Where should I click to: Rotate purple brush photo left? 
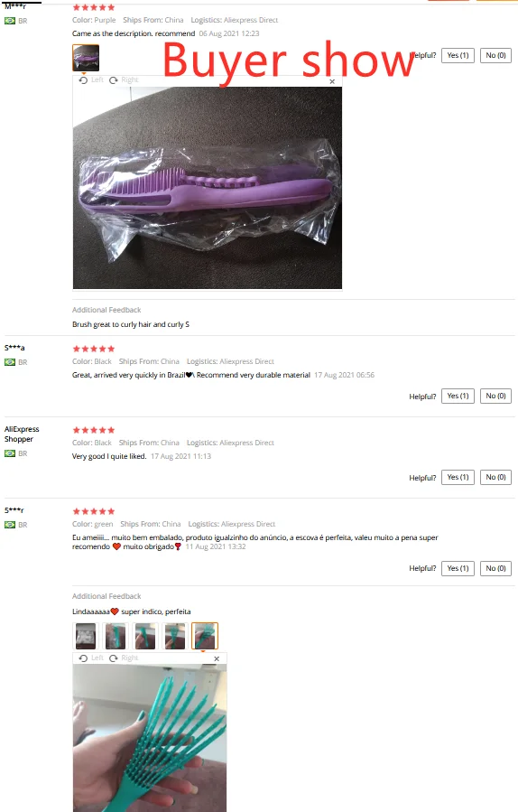(91, 79)
